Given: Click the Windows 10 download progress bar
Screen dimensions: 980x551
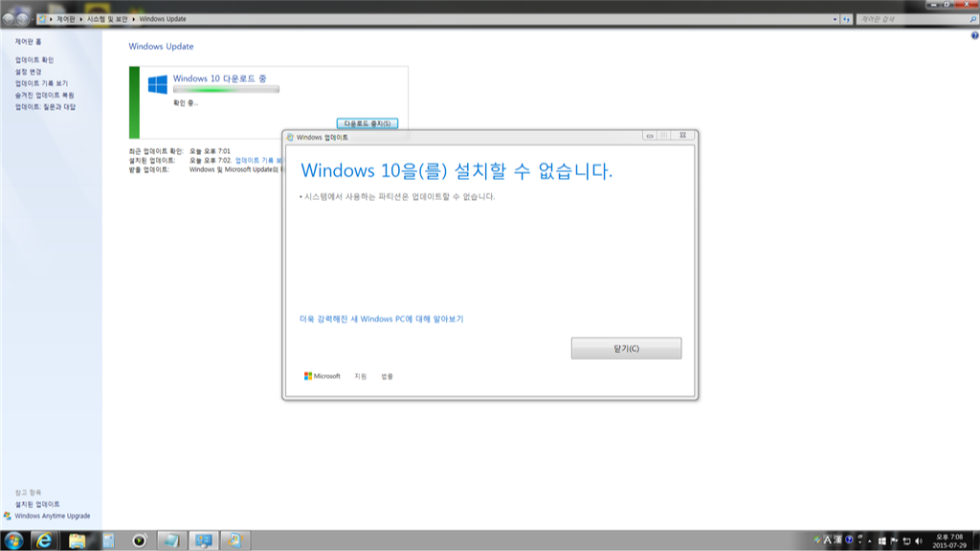Looking at the screenshot, I should point(226,89).
